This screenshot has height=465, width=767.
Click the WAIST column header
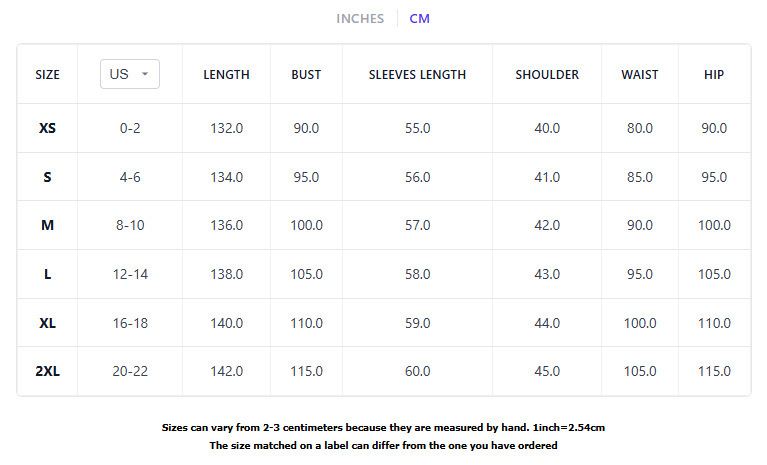(x=640, y=74)
